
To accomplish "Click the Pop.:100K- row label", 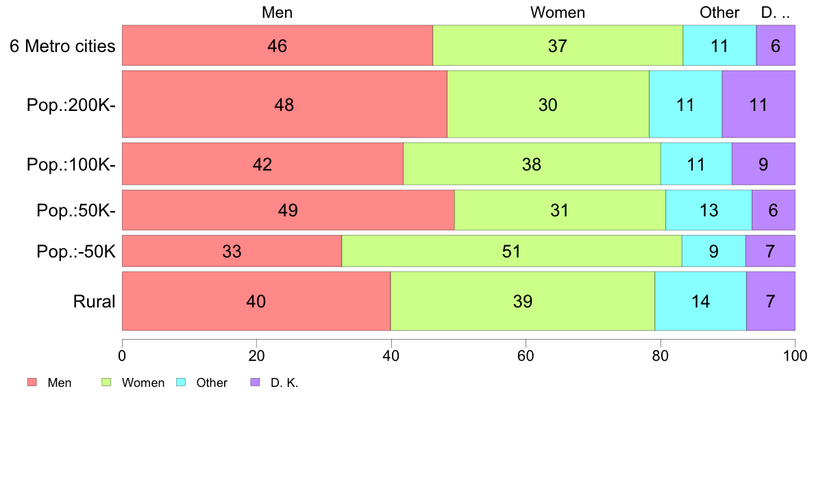I will [x=71, y=164].
